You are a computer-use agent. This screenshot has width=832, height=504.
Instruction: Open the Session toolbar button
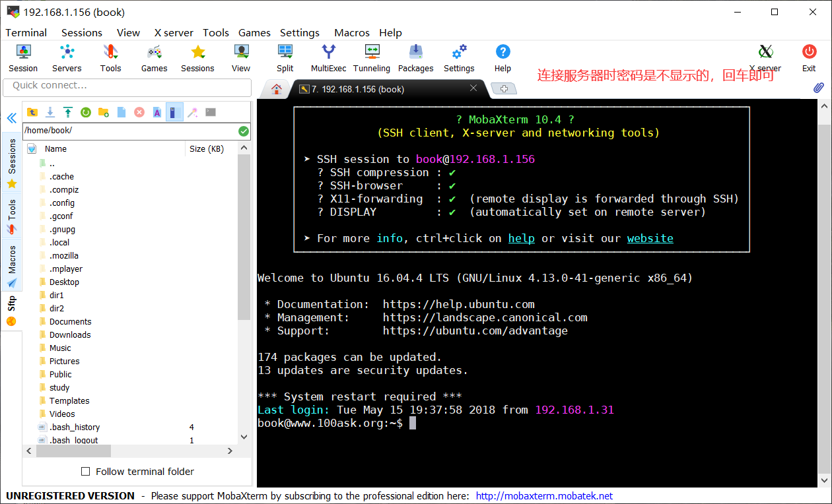click(23, 58)
